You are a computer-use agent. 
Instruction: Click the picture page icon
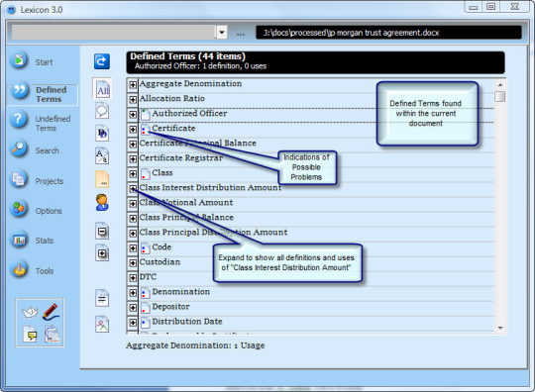point(102,324)
